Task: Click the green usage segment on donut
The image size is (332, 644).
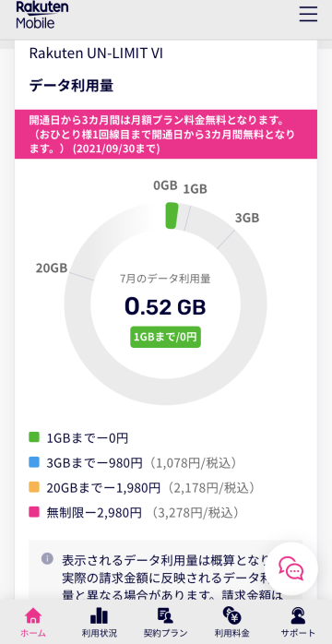Action: tap(172, 215)
